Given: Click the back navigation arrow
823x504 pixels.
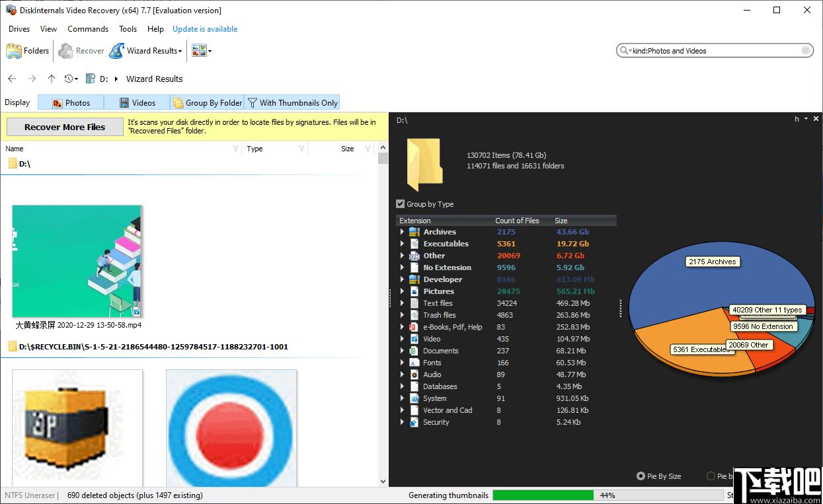Looking at the screenshot, I should coord(12,79).
